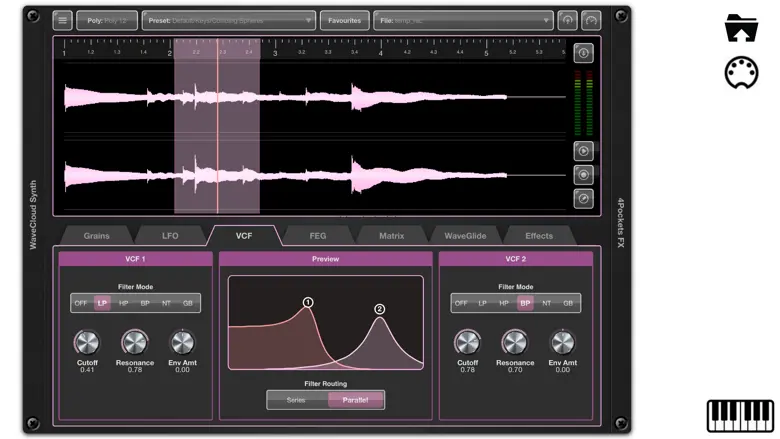Click bar 3 on the timeline ruler
Viewport: 780px width, 439px height.
coord(275,53)
